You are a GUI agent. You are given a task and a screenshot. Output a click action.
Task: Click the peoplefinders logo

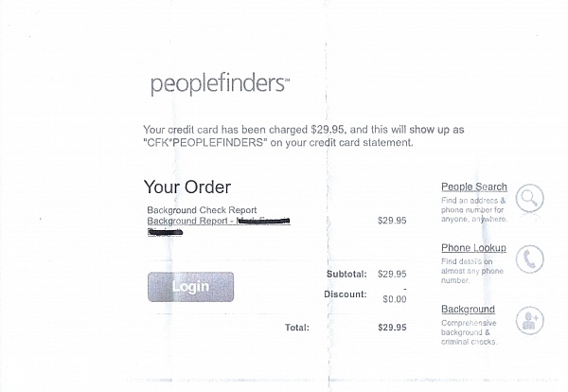pos(220,83)
